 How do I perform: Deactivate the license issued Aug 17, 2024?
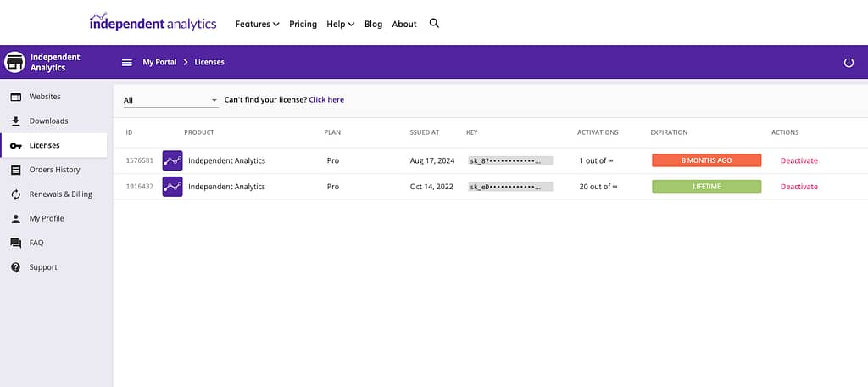point(798,160)
